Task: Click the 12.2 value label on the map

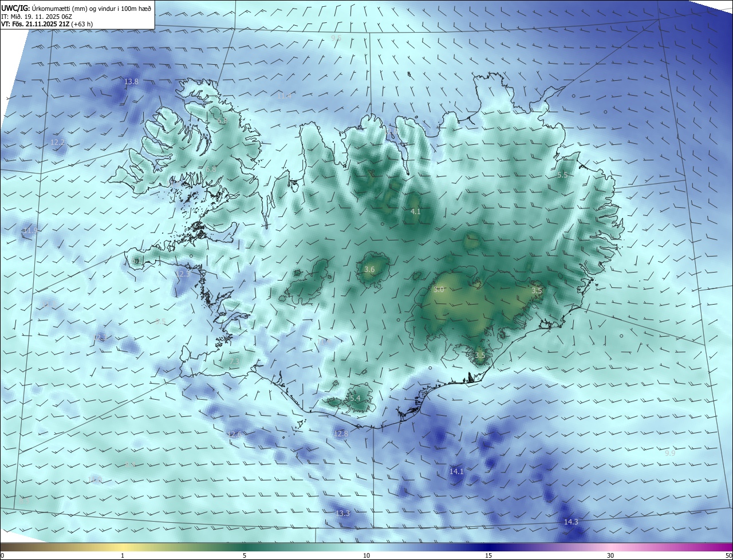Action: click(x=58, y=142)
